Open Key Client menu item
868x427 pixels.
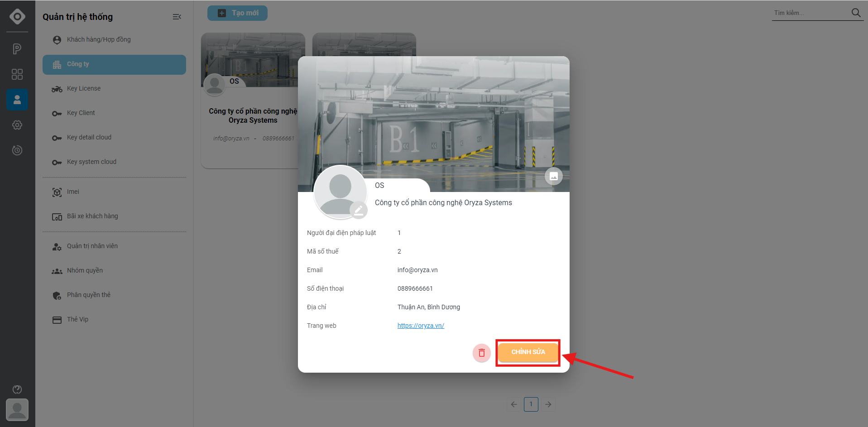point(114,113)
